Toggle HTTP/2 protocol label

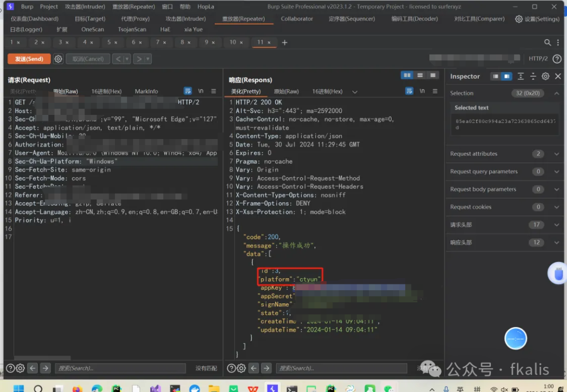tap(538, 59)
